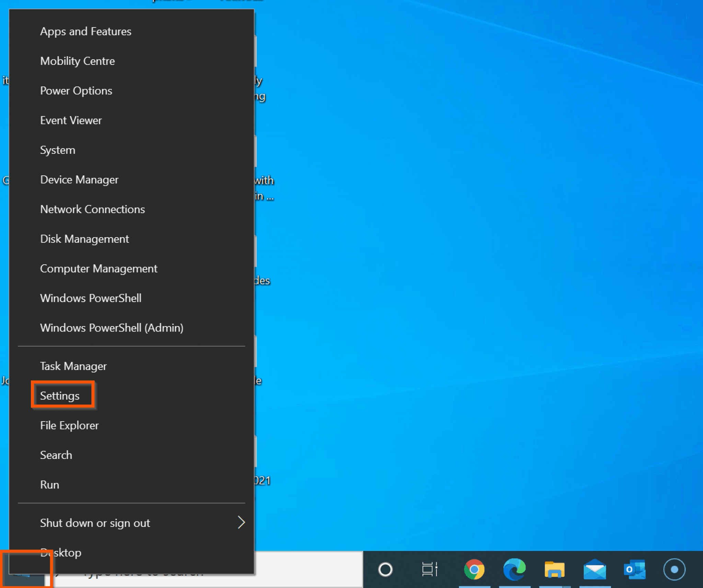Open Cortana from the taskbar
The height and width of the screenshot is (588, 703).
tap(385, 569)
